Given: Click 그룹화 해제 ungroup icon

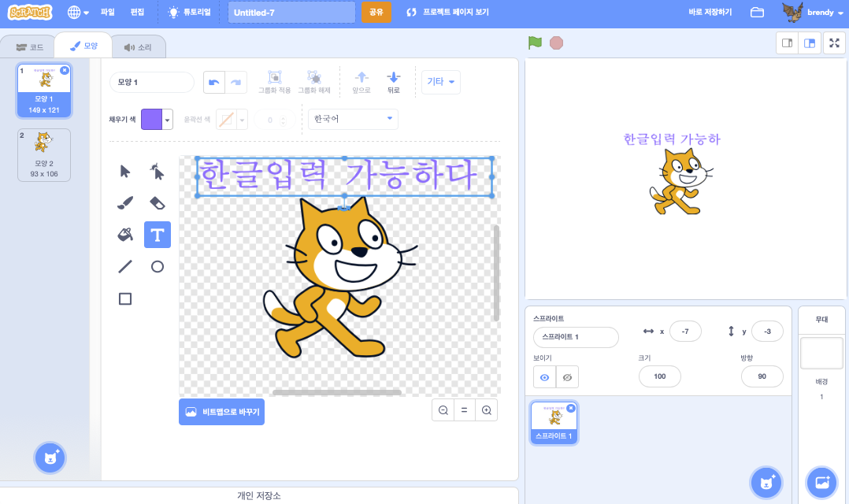Looking at the screenshot, I should [x=314, y=82].
